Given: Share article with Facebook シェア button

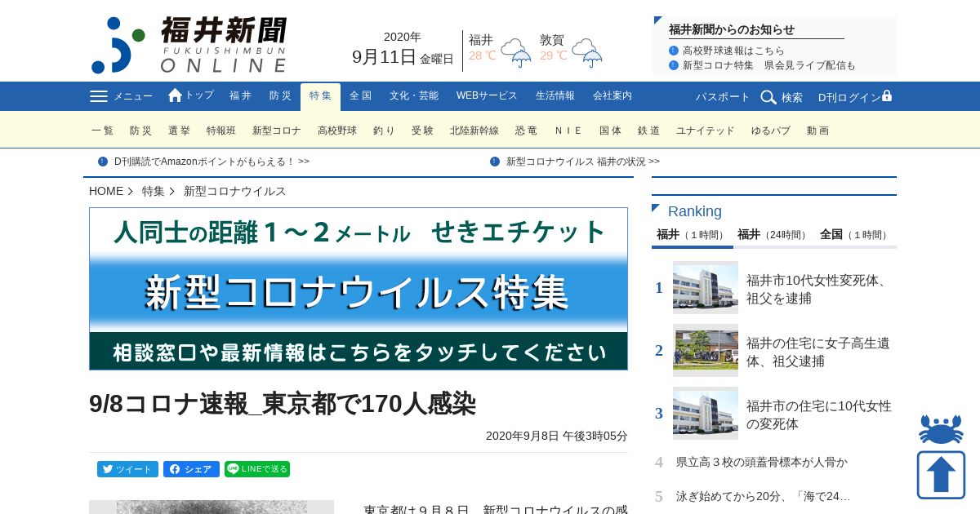Looking at the screenshot, I should [191, 469].
